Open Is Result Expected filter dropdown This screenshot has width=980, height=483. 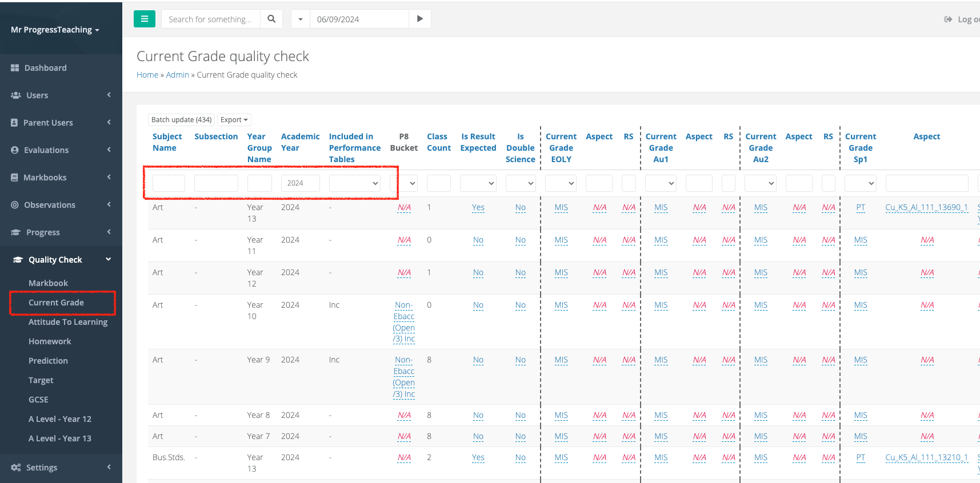click(478, 183)
